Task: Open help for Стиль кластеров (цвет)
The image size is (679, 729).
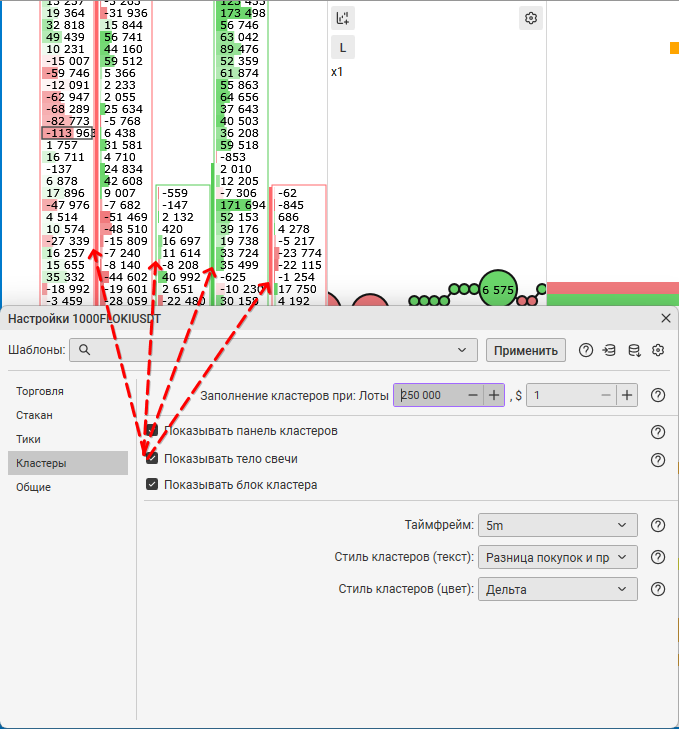Action: click(x=658, y=589)
